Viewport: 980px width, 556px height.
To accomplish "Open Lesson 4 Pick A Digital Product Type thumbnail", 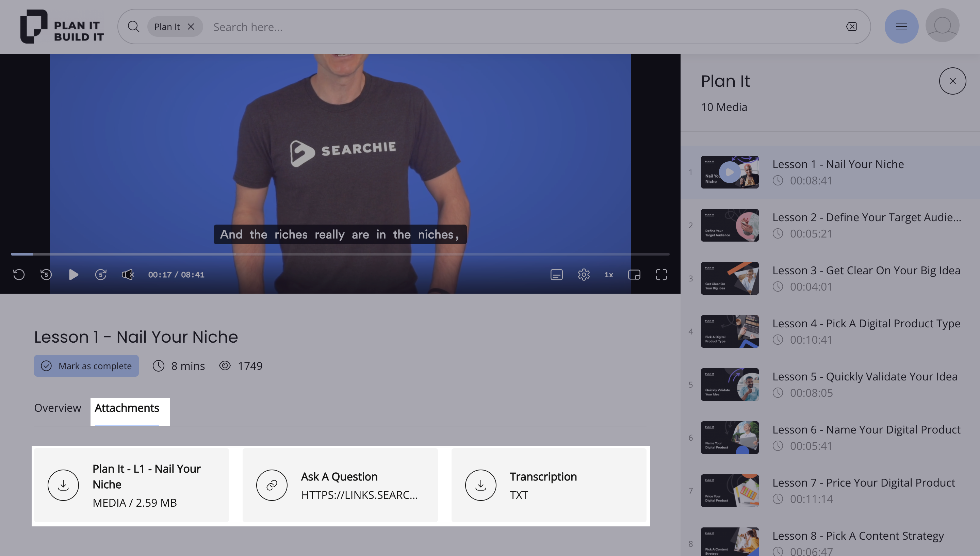I will pos(730,331).
